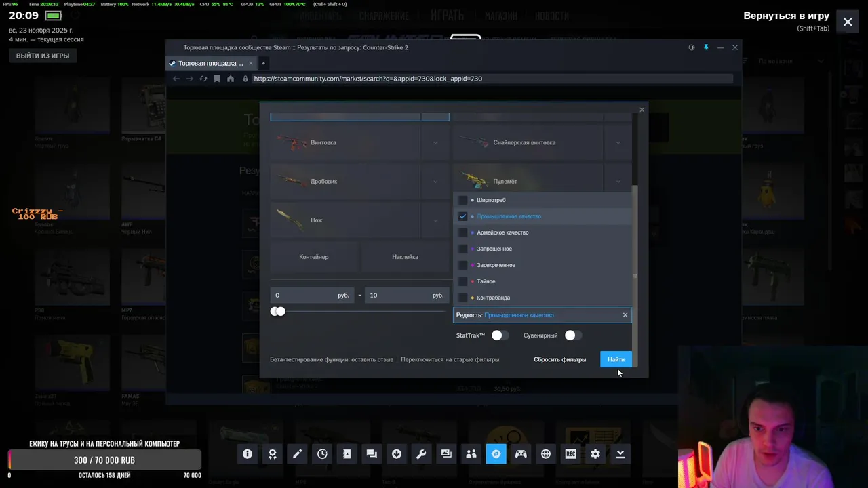
Task: Open the notes pencil icon
Action: click(x=297, y=454)
